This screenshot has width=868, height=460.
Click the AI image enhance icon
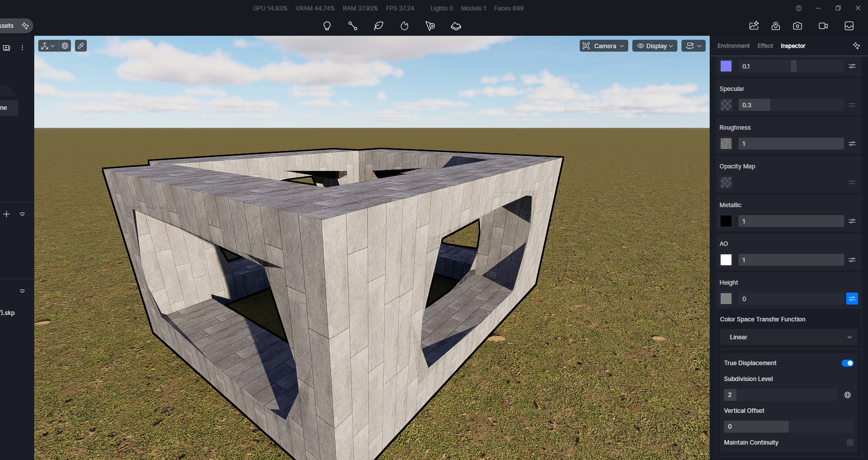(x=754, y=26)
